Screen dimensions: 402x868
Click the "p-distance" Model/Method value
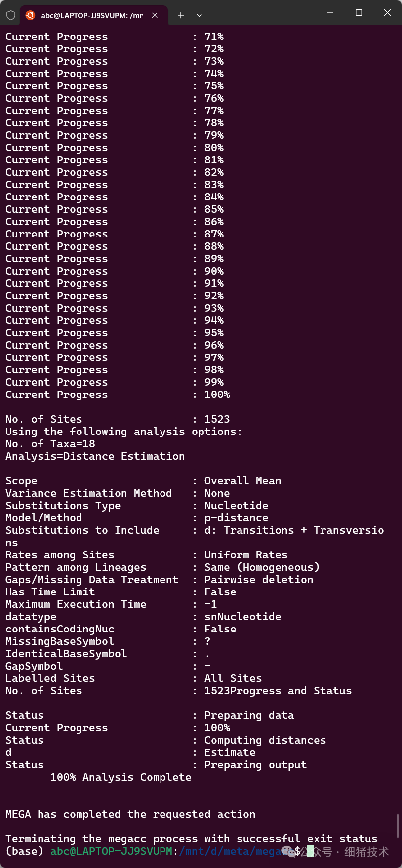pyautogui.click(x=236, y=518)
